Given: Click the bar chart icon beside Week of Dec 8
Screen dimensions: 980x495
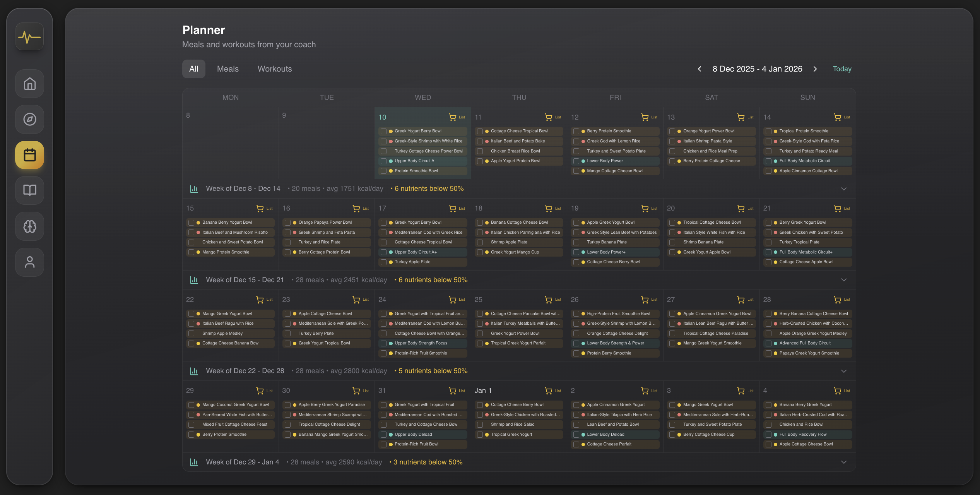Looking at the screenshot, I should [x=194, y=189].
